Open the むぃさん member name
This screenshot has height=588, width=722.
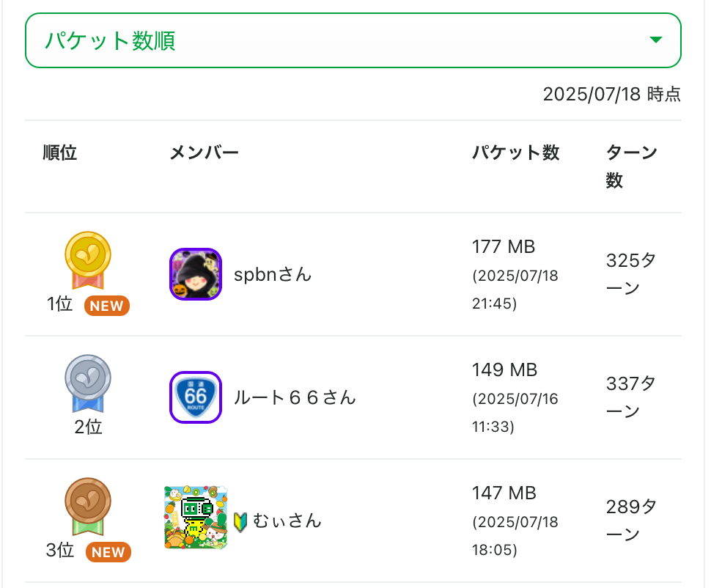pyautogui.click(x=287, y=521)
